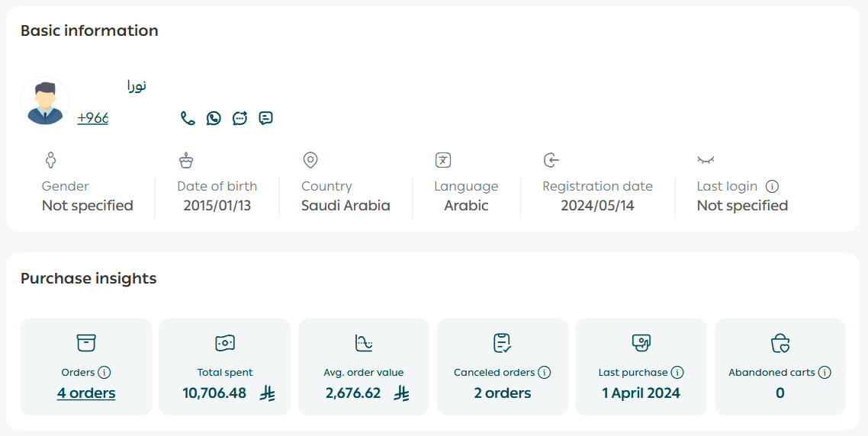Image resolution: width=868 pixels, height=436 pixels.
Task: Click the Language translate icon
Action: point(443,160)
